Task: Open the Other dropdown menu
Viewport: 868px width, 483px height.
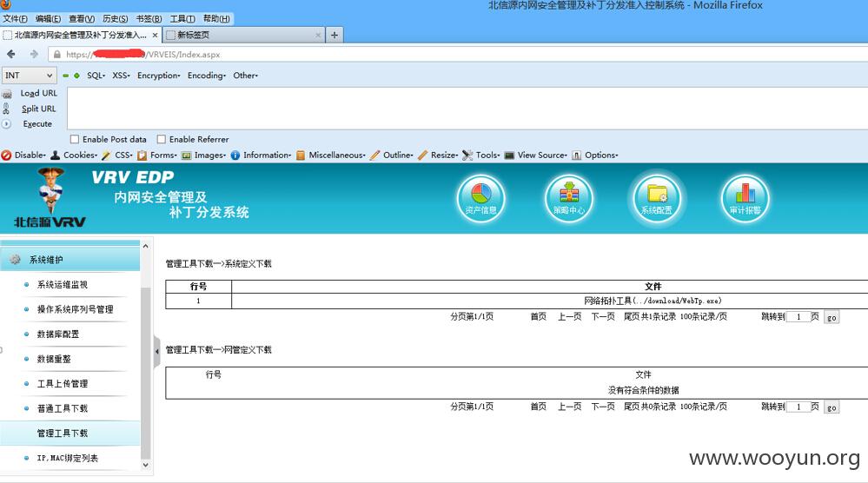Action: pos(245,76)
